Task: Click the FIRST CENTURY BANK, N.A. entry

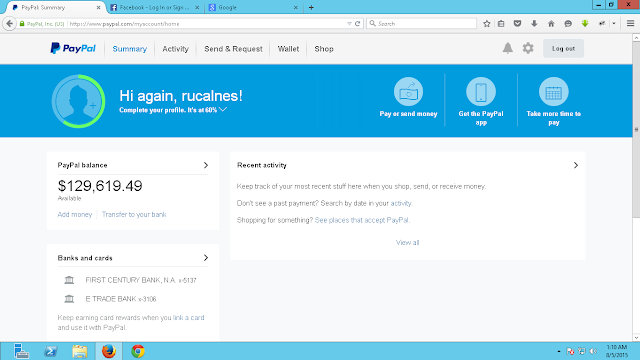Action: (x=141, y=280)
